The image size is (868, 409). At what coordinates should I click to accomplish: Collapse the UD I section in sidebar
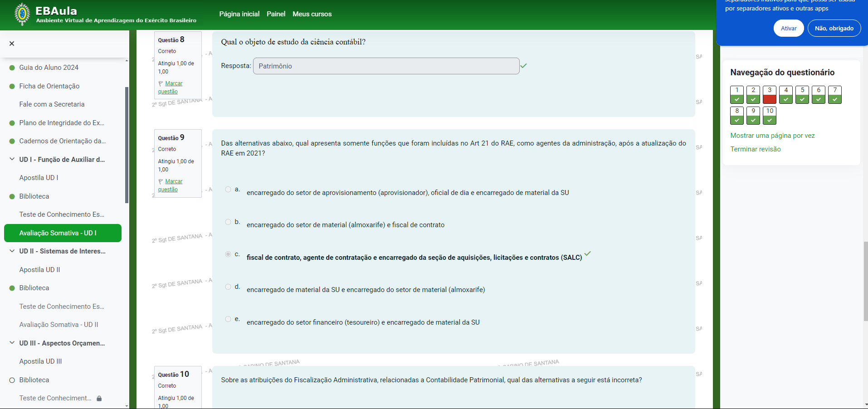(x=12, y=159)
